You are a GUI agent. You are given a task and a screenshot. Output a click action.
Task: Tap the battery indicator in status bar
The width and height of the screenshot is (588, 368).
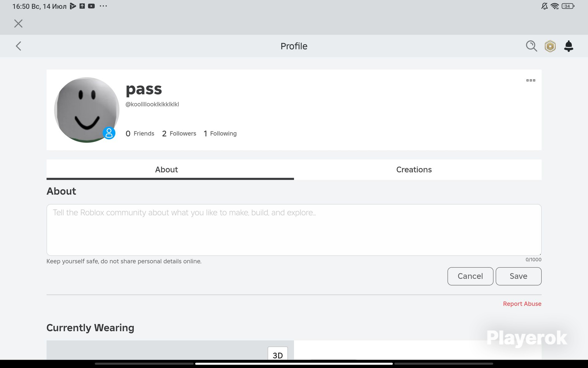[568, 6]
